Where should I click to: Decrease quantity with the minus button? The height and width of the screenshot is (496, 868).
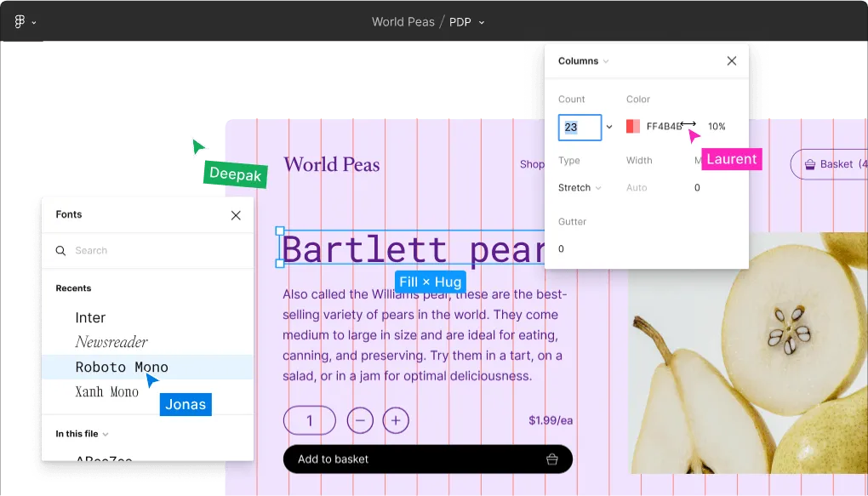360,421
